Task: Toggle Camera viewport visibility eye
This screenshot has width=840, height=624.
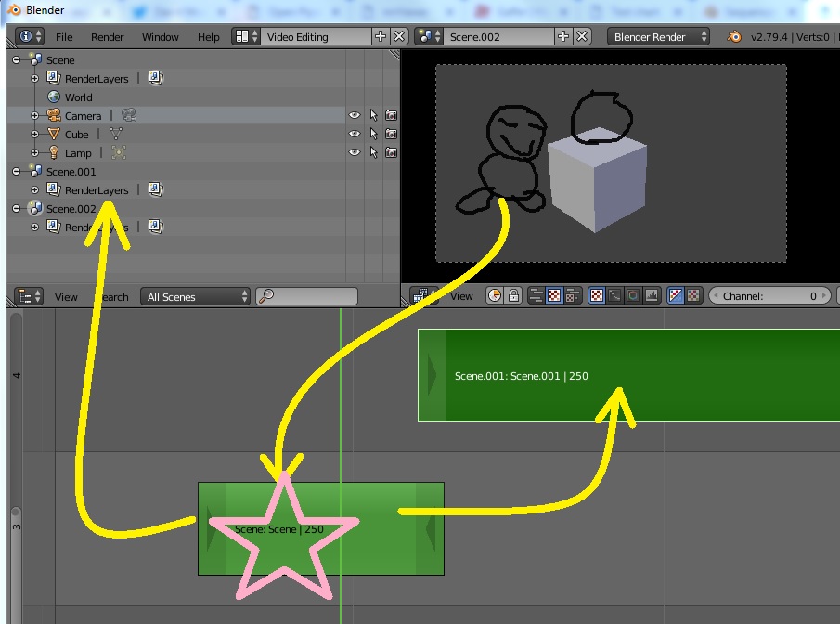Action: [x=355, y=115]
